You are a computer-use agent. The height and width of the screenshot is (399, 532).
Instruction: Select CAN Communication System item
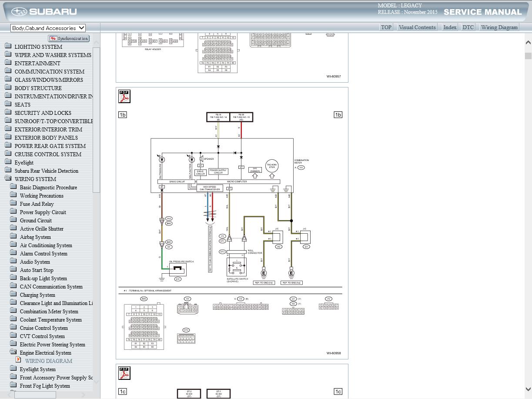tap(51, 287)
